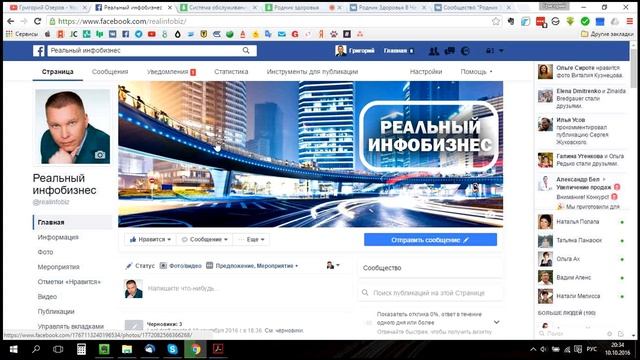Click the Реальный инфобизнес cover photo
The image size is (640, 360).
[311, 154]
